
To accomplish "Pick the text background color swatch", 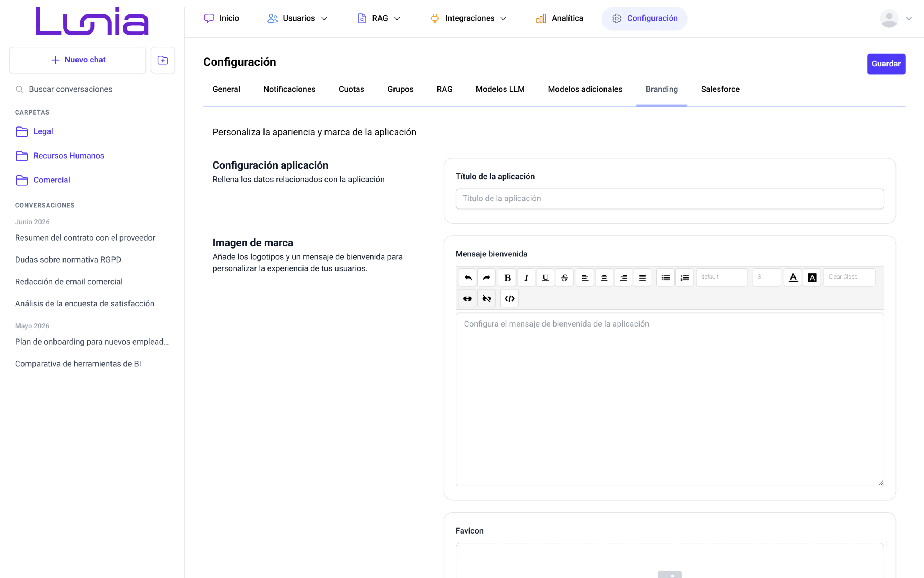I will [x=812, y=277].
